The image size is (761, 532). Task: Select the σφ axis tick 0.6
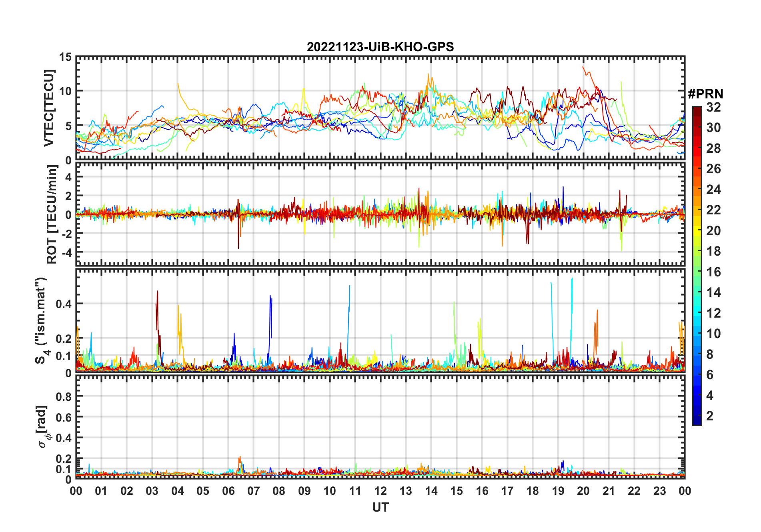pyautogui.click(x=64, y=418)
